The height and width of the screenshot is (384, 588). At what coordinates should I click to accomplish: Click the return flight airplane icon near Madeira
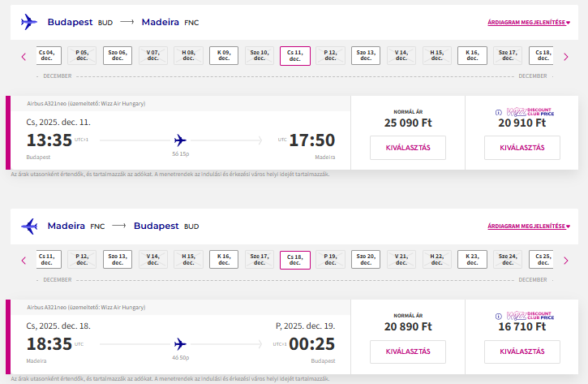[x=29, y=226]
